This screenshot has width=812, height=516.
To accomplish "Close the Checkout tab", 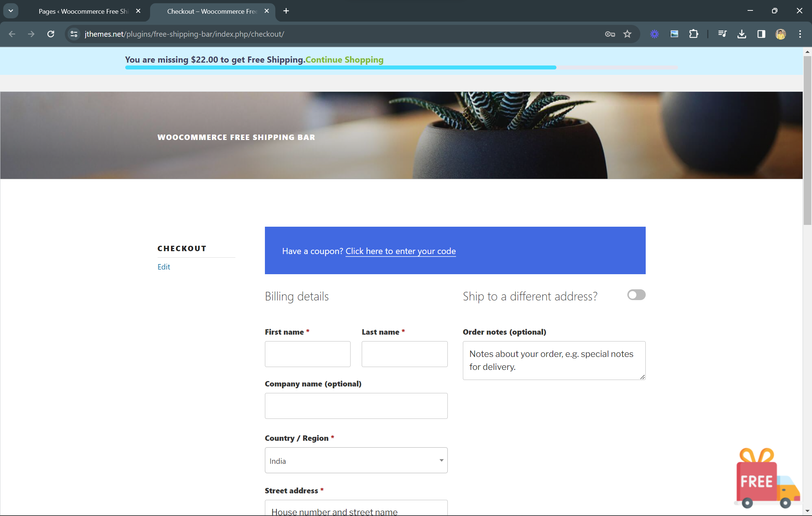I will click(x=267, y=11).
